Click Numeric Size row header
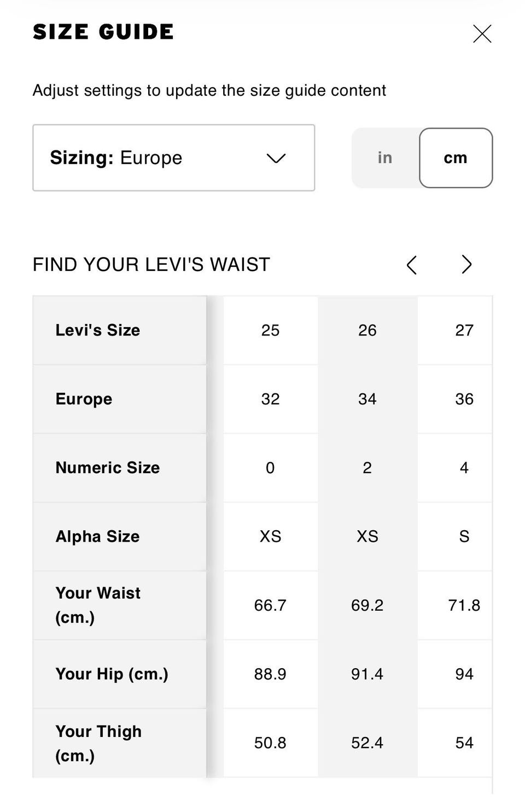Image resolution: width=525 pixels, height=812 pixels. [108, 468]
